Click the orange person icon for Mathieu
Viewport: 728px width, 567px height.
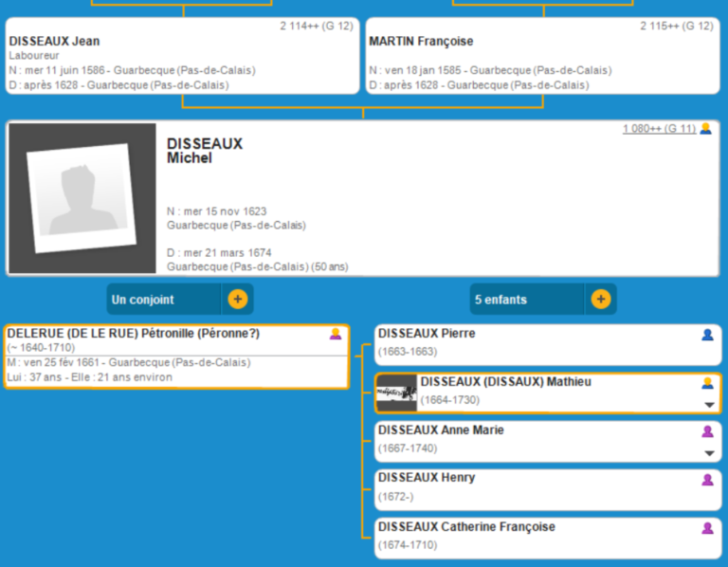(707, 383)
